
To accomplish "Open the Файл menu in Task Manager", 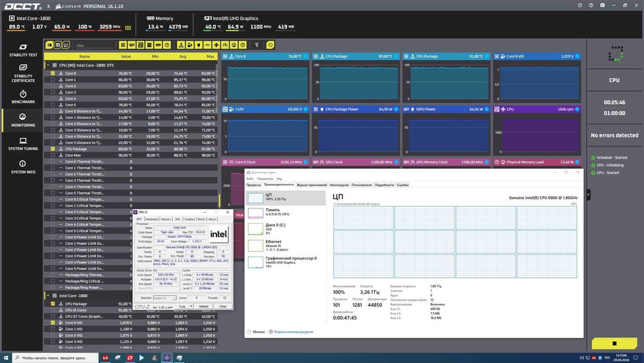I will pos(250,179).
